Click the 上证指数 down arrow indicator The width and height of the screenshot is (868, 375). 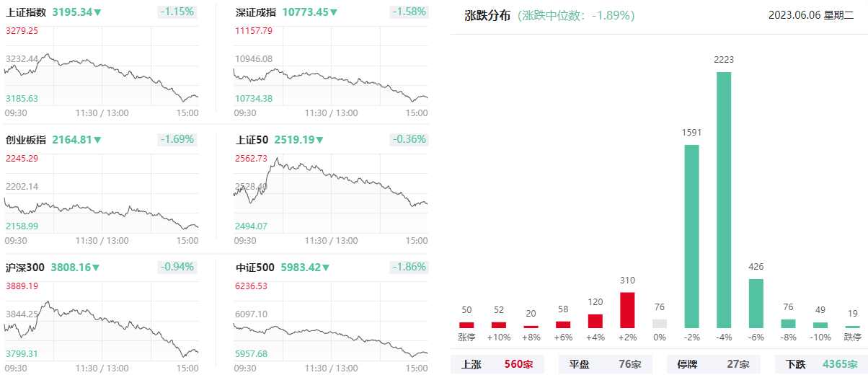coord(98,12)
